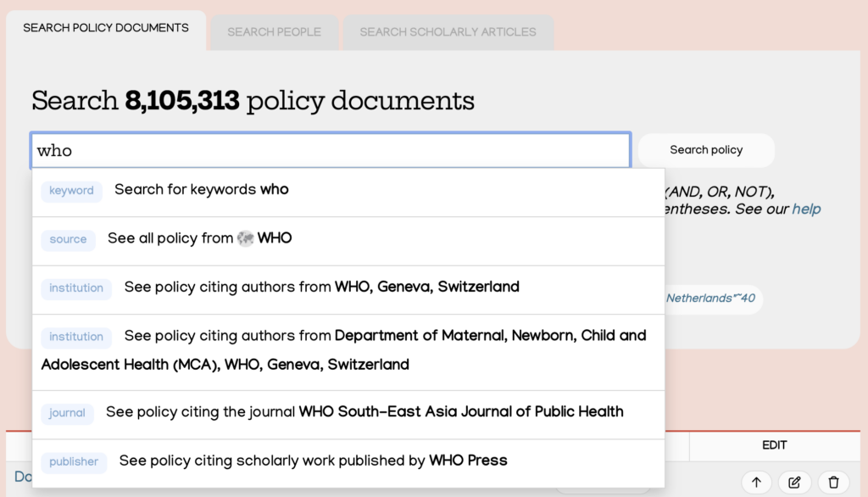Click the trash delete icon button
Screen dimensions: 868x497
[x=833, y=482]
